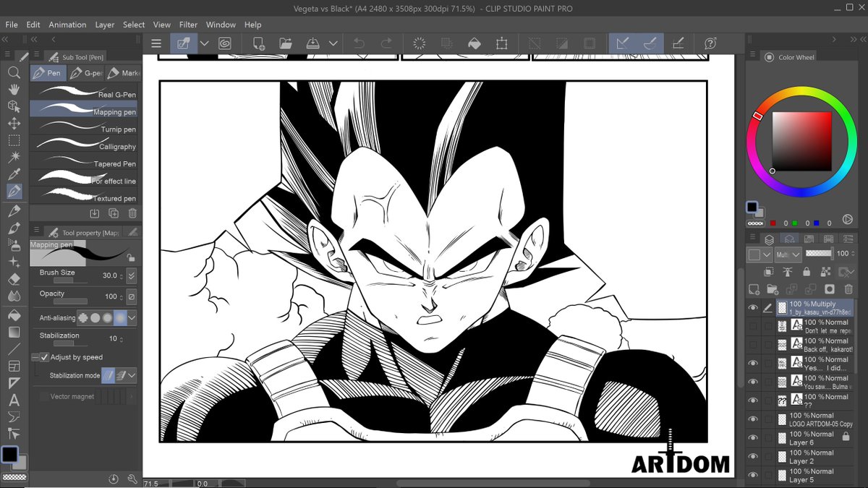Delete layer with trash icon in Layers panel

click(848, 289)
